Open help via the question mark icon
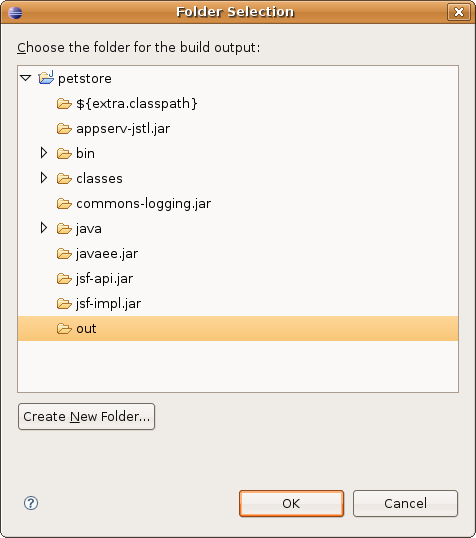This screenshot has height=538, width=476. 31,503
